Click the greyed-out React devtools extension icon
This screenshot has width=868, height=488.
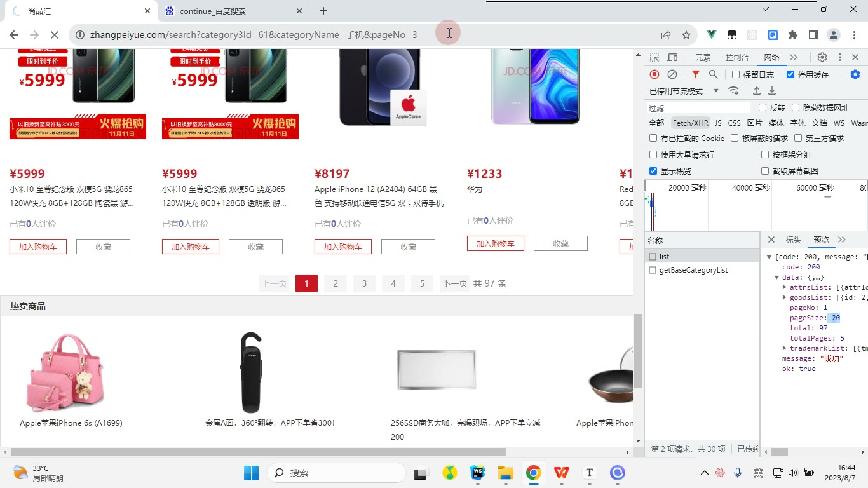tap(752, 35)
